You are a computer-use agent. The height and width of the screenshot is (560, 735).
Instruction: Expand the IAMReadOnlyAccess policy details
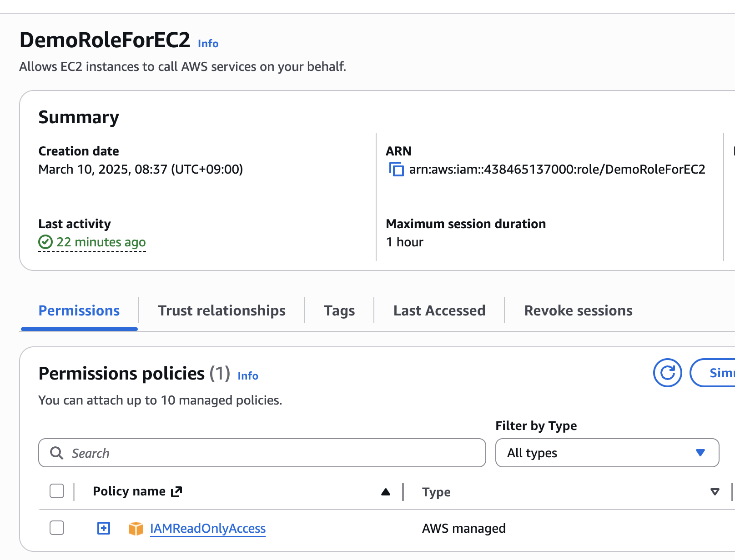click(104, 528)
